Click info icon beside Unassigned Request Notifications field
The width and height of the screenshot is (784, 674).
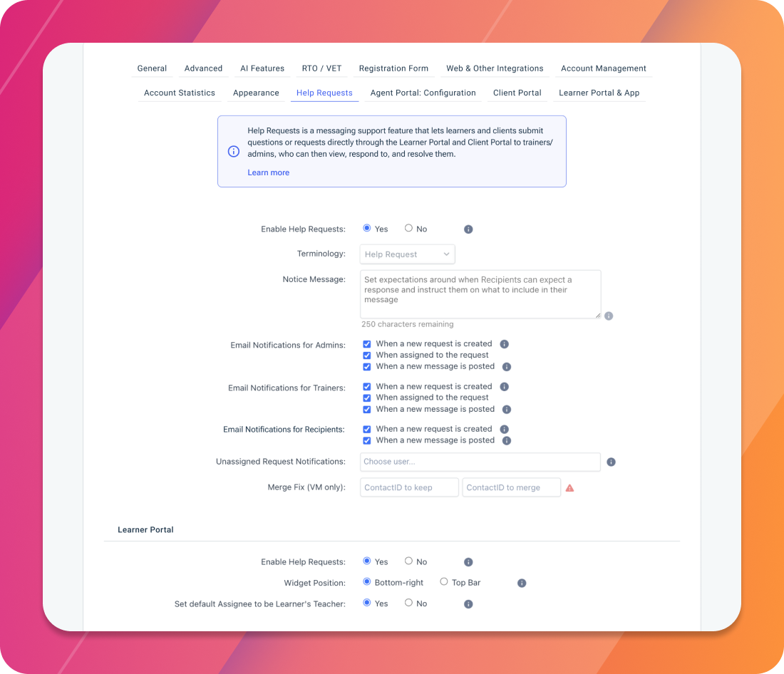click(x=611, y=462)
